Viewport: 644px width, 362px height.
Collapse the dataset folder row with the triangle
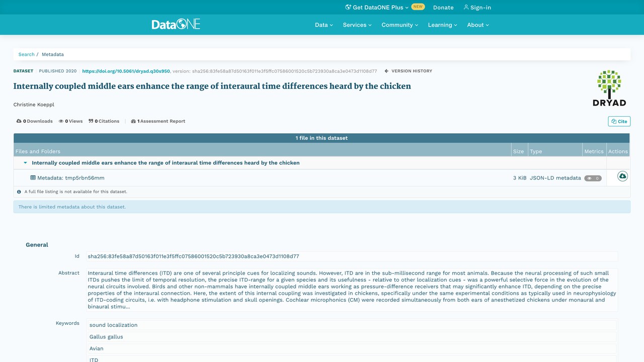(x=25, y=163)
